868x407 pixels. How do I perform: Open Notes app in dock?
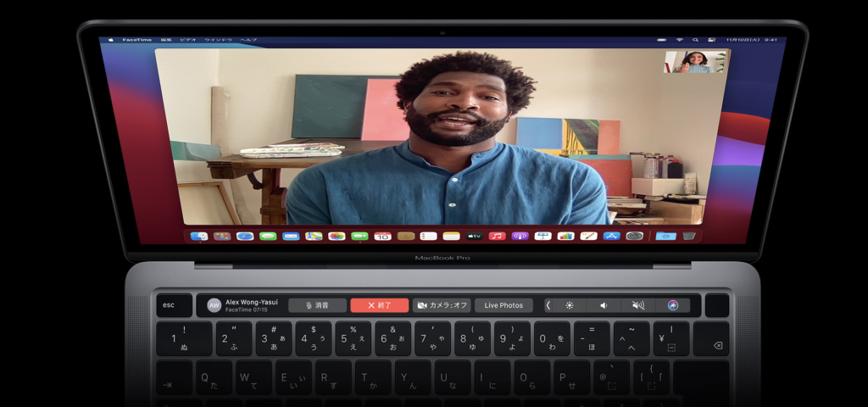[452, 236]
